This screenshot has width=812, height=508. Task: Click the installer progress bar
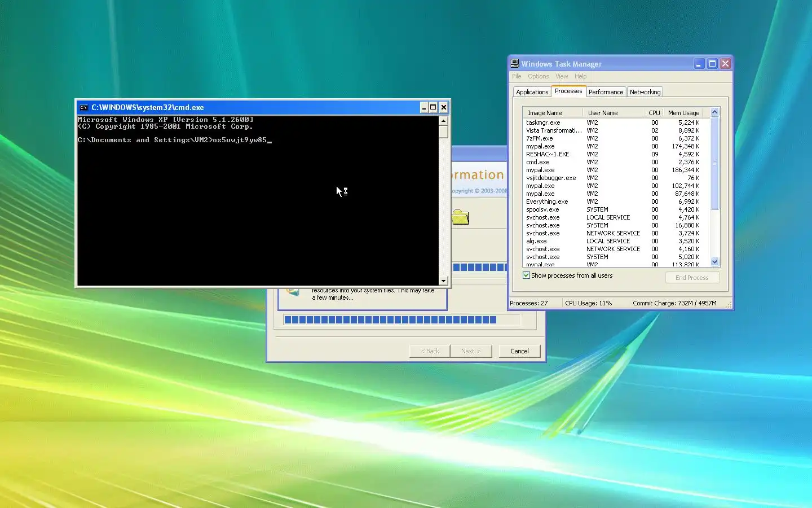tap(401, 320)
